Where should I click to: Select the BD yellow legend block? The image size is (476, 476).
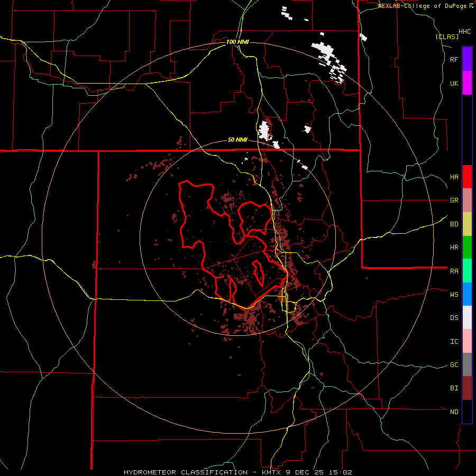467,224
